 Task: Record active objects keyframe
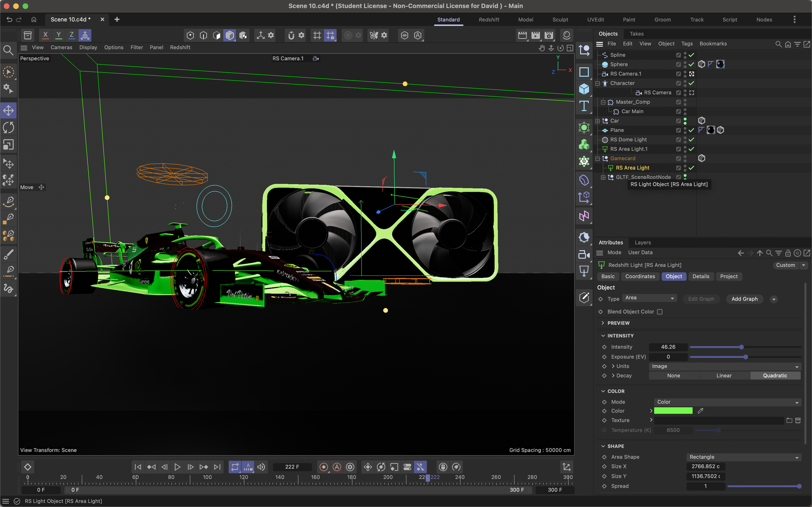[x=324, y=467]
